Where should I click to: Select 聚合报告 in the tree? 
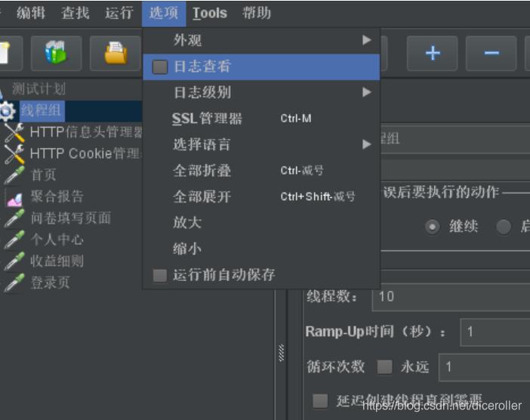(x=57, y=197)
